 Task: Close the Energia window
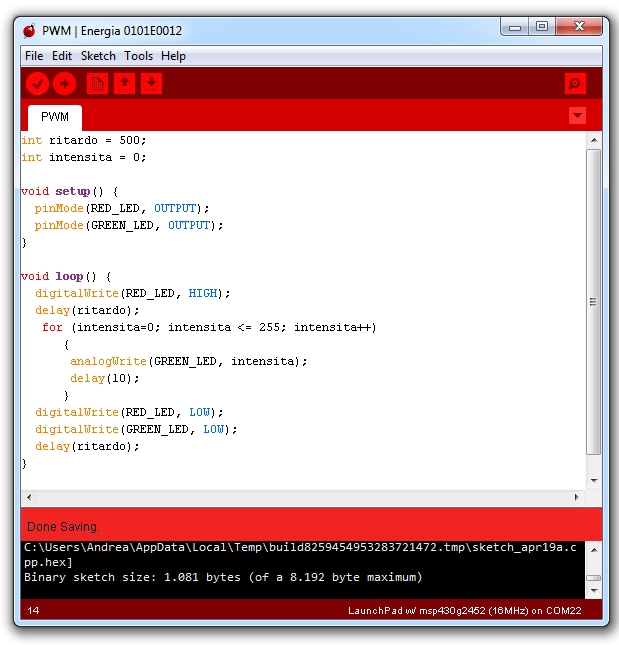point(579,27)
